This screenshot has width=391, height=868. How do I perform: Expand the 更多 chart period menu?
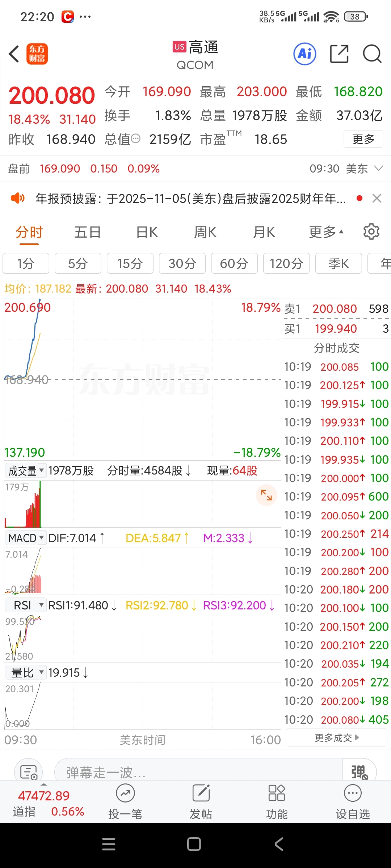coord(326,232)
